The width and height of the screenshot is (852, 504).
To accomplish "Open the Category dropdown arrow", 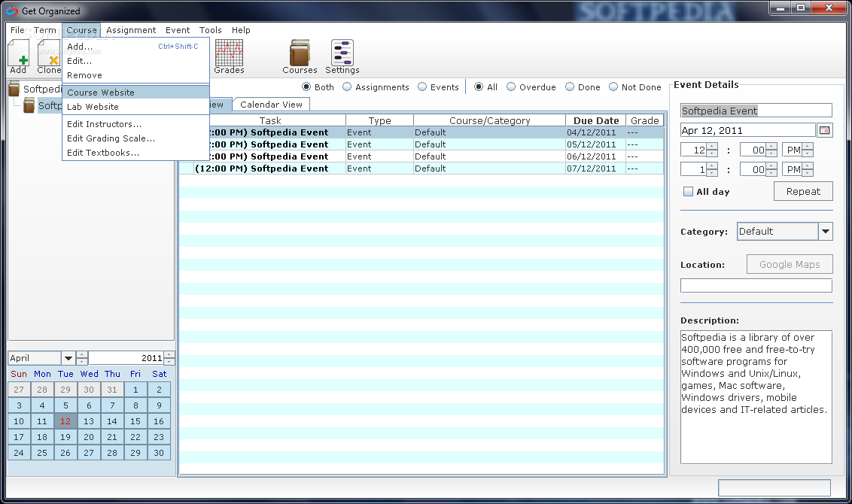I will (x=826, y=232).
